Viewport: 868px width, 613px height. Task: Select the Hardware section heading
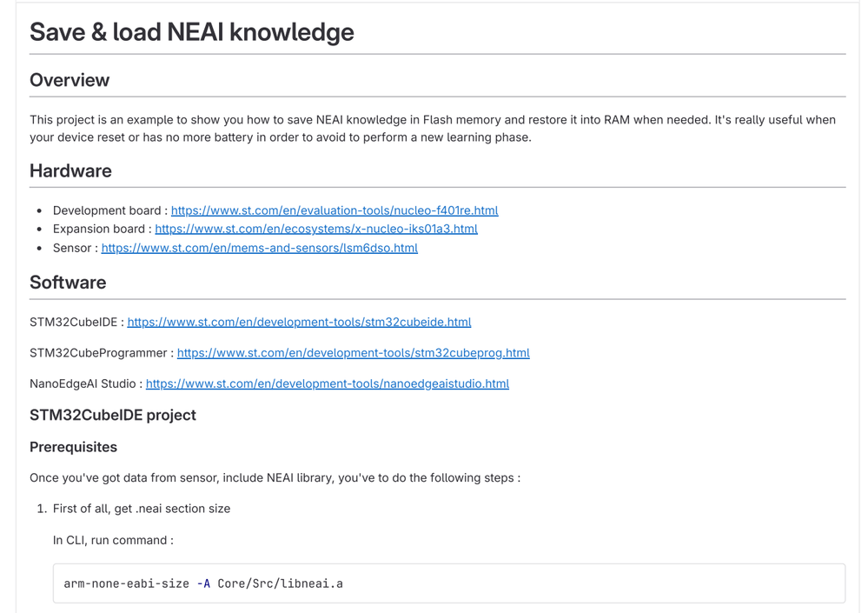tap(70, 170)
